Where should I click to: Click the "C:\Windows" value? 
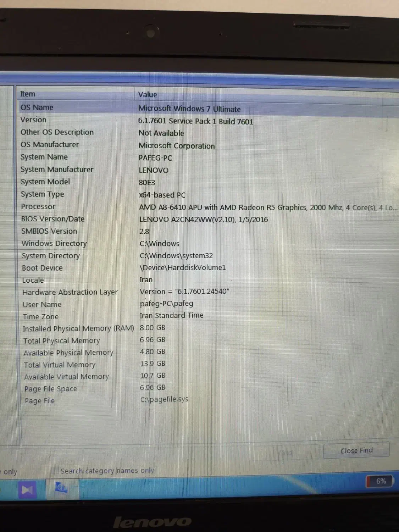(160, 244)
